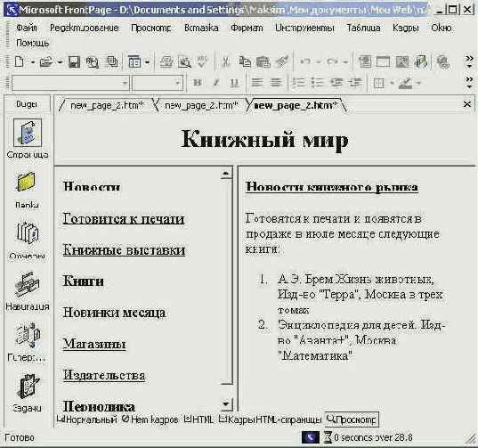Viewport: 478px width, 448px height.
Task: Click the Paste clipboard icon
Action: (x=263, y=62)
